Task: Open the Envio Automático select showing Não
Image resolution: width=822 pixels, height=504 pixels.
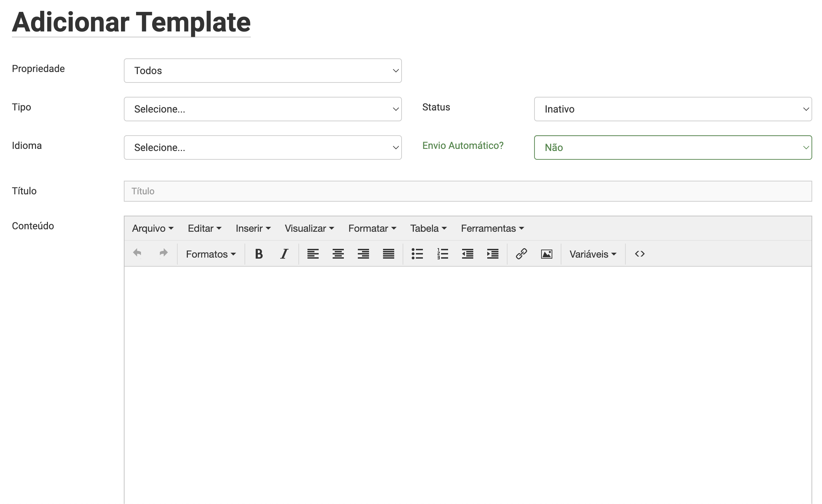Action: (673, 147)
